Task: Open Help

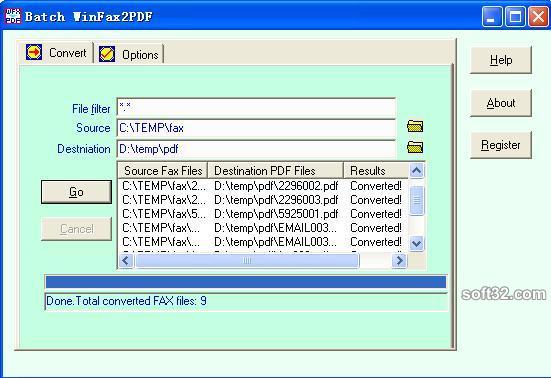Action: click(501, 60)
